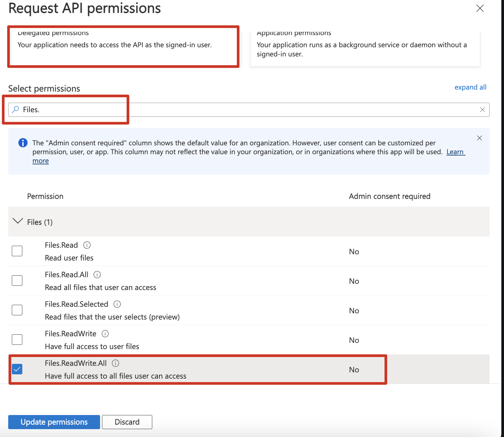
Task: Collapse the Files (1) permission group
Action: pos(18,221)
